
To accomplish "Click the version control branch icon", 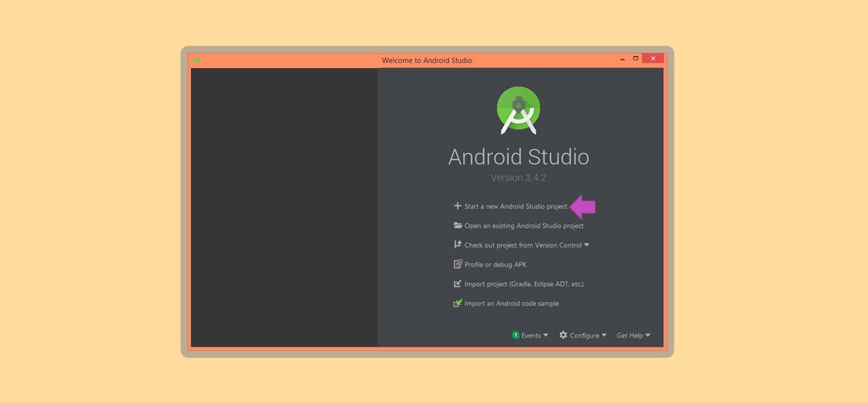I will coord(458,245).
